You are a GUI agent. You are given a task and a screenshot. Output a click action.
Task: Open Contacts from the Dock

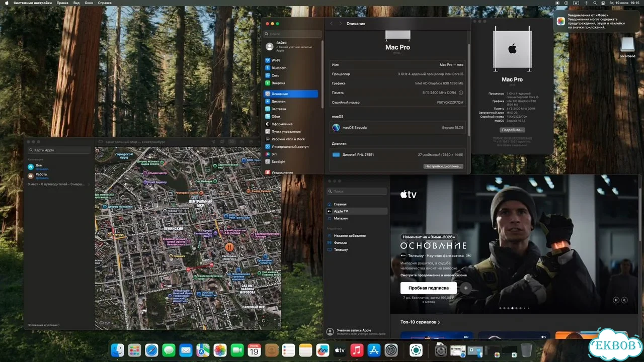click(271, 350)
